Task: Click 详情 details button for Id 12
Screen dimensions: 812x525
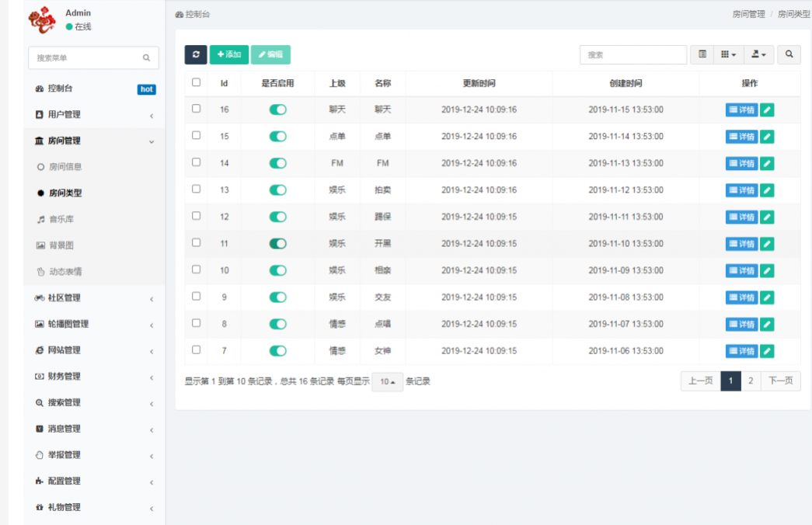Action: [x=741, y=217]
